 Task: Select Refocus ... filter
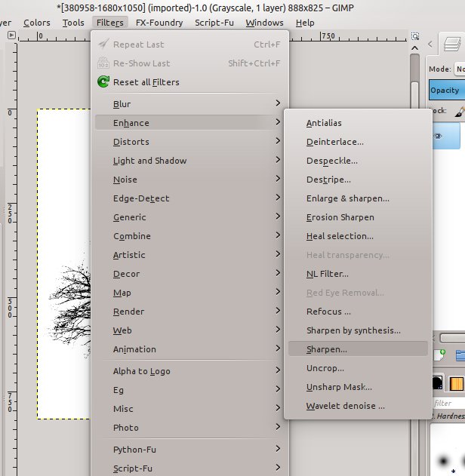tap(358, 311)
